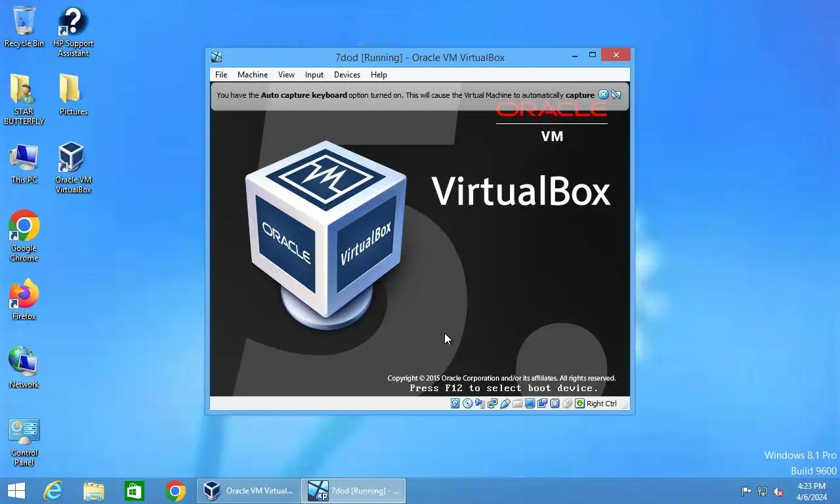Open File Explorer from the taskbar
Screen dimensions: 840x504
click(x=94, y=491)
